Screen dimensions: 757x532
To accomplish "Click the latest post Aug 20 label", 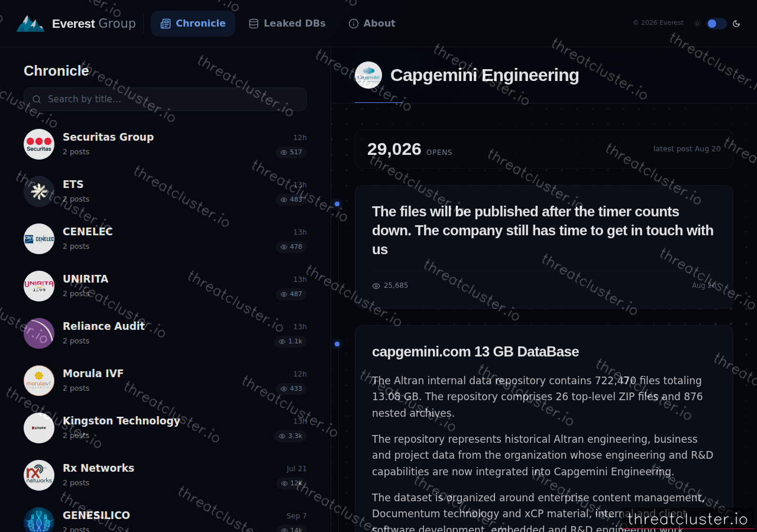I will pos(687,149).
